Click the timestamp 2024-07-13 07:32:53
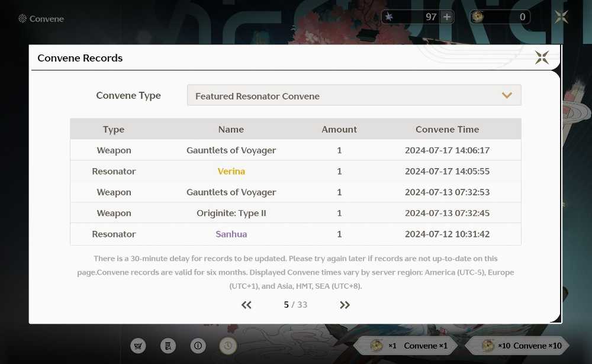The width and height of the screenshot is (592, 364). pyautogui.click(x=447, y=192)
